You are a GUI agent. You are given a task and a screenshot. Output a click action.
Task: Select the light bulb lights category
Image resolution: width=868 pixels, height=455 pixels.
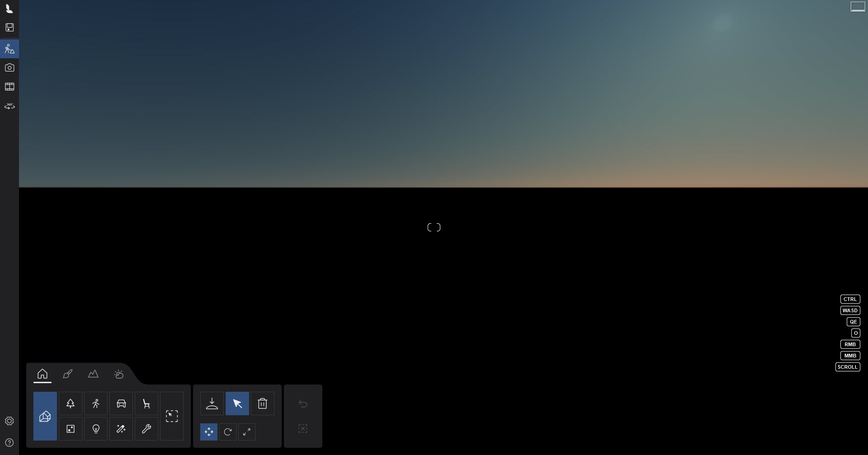96,429
